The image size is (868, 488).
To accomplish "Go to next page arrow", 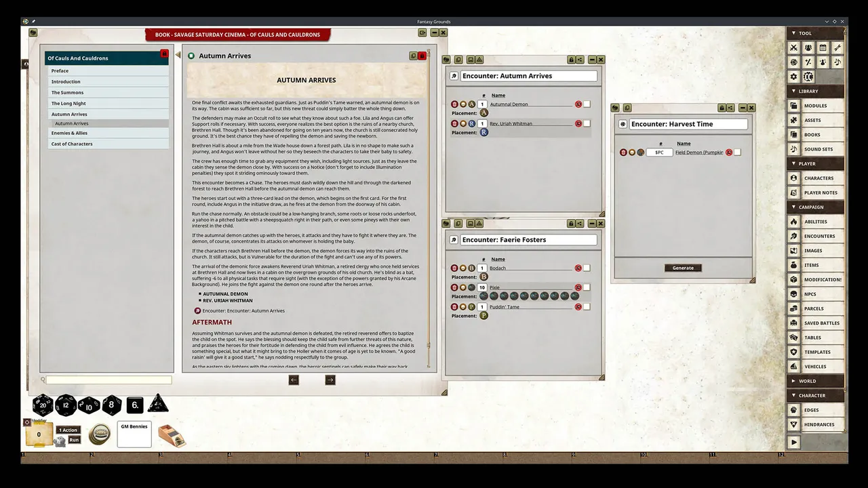I will [x=330, y=380].
